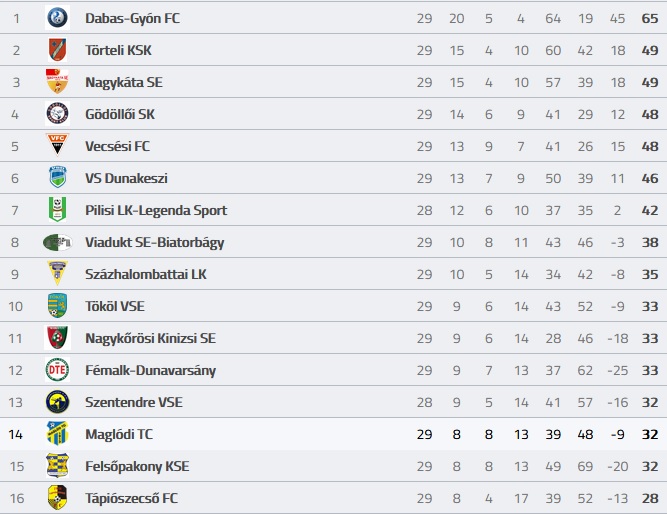667x514 pixels.
Task: Select the Gödöllői SK round emblem
Action: 57,114
